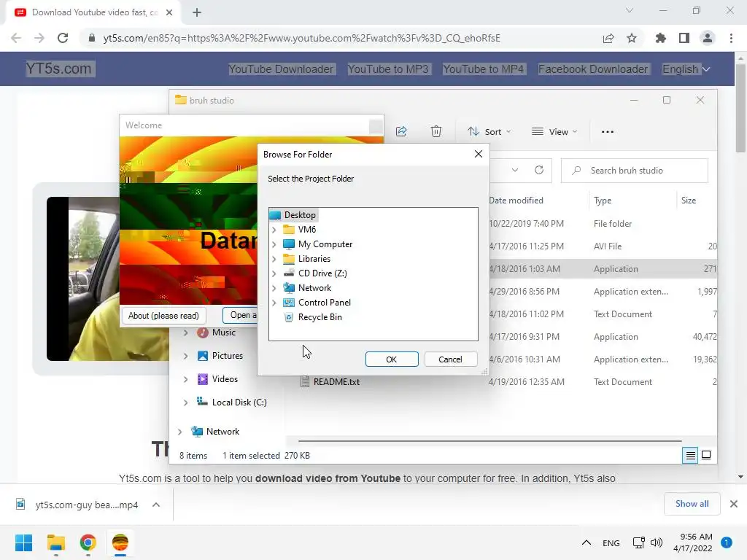This screenshot has height=560, width=747.
Task: Cancel the Browse For Folder dialog
Action: coord(450,359)
